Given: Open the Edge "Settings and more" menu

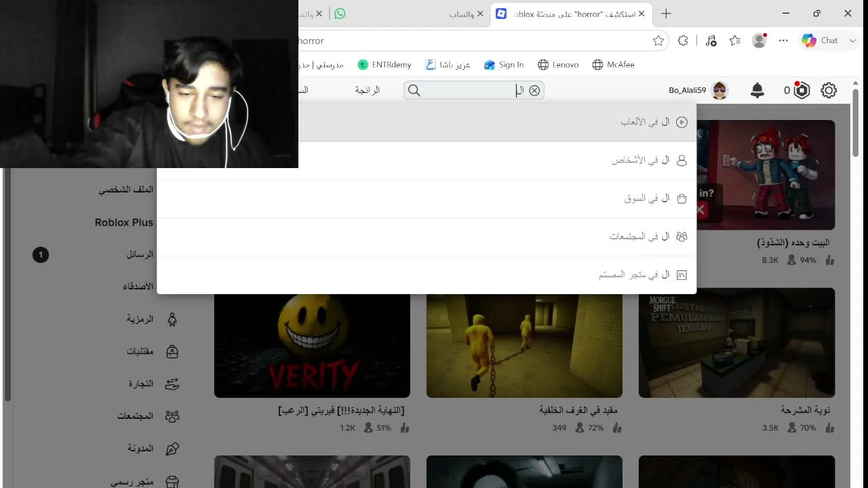Looking at the screenshot, I should pyautogui.click(x=783, y=41).
